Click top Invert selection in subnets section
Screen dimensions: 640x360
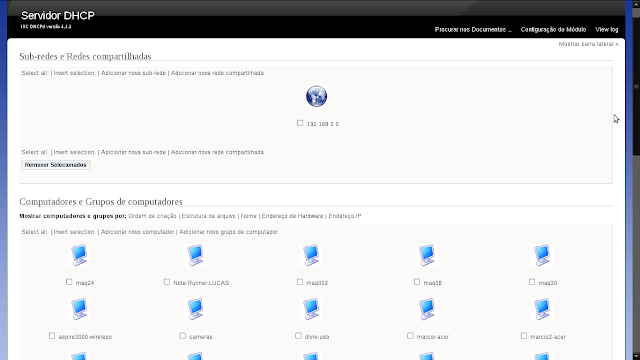pyautogui.click(x=75, y=73)
